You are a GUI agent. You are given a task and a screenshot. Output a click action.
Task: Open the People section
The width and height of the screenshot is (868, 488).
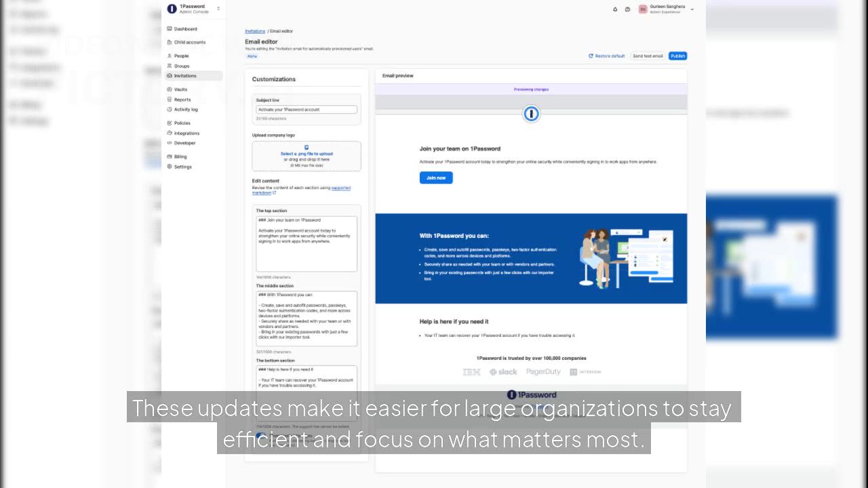point(182,56)
